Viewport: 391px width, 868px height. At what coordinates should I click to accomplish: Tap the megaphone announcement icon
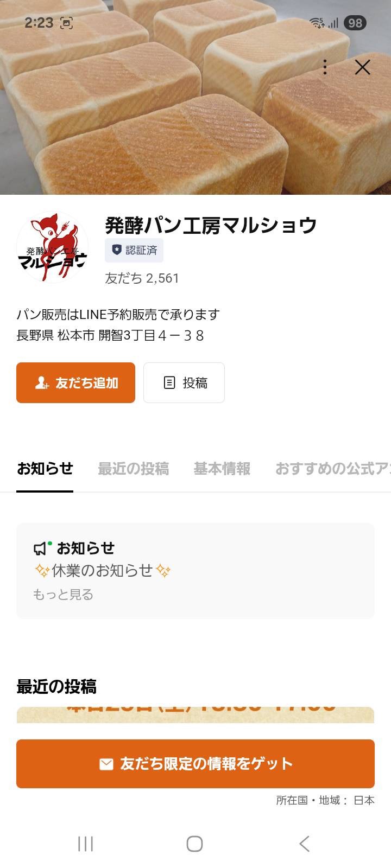coord(41,548)
